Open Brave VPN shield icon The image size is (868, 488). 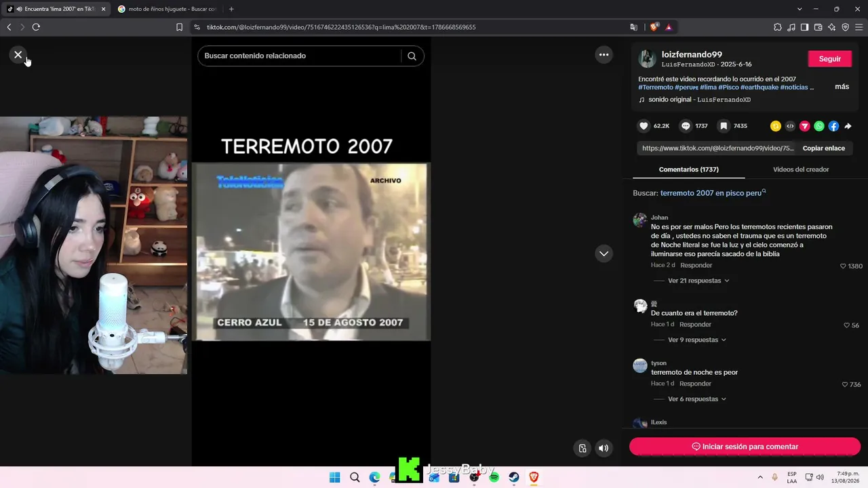click(x=845, y=27)
